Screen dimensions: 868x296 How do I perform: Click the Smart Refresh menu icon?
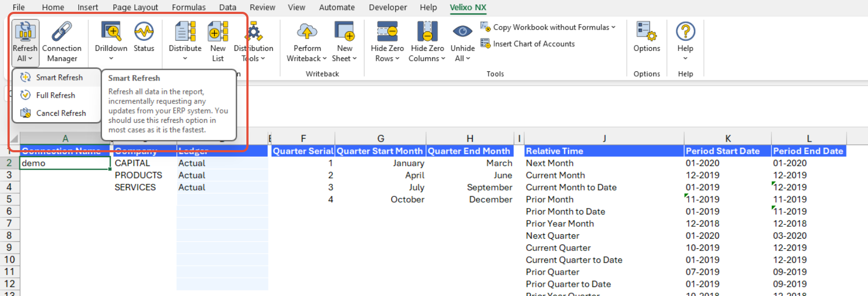[x=25, y=77]
